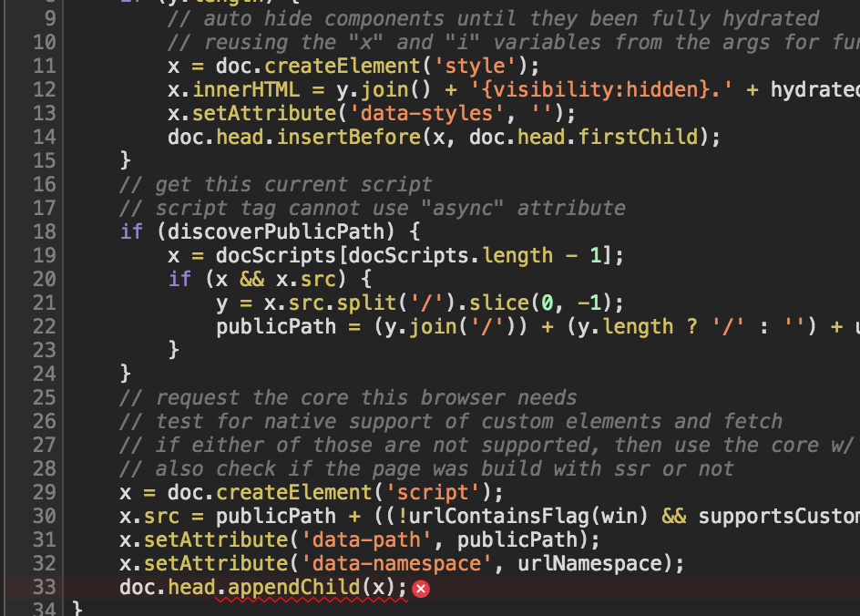Select line number 11 in the gutter
Viewport: 860px width, 616px height.
coord(45,66)
